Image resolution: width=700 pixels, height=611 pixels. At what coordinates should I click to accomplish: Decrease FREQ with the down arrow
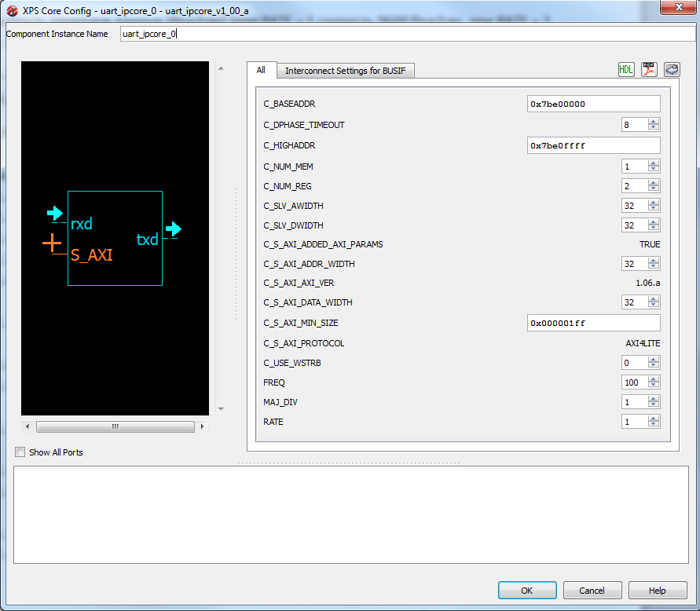coord(654,385)
